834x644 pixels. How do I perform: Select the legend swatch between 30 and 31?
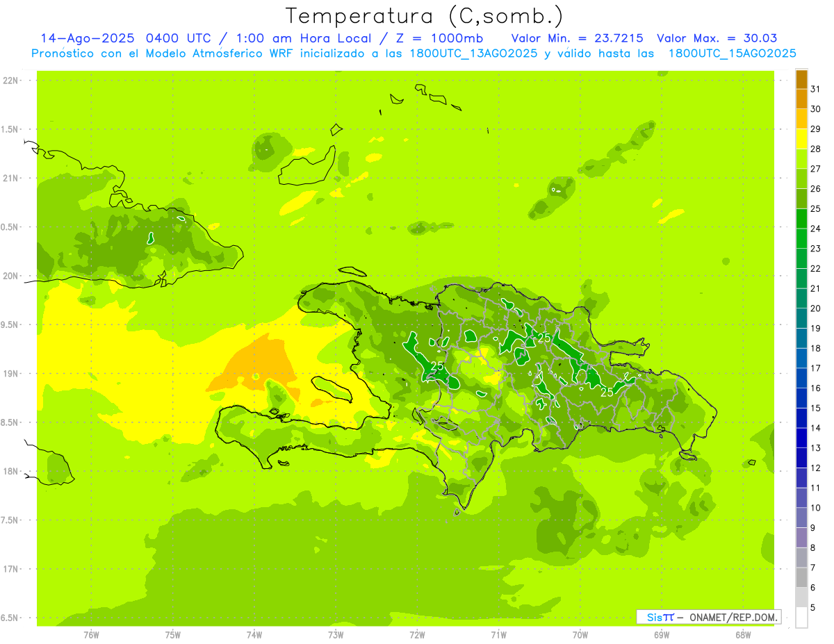pyautogui.click(x=801, y=99)
